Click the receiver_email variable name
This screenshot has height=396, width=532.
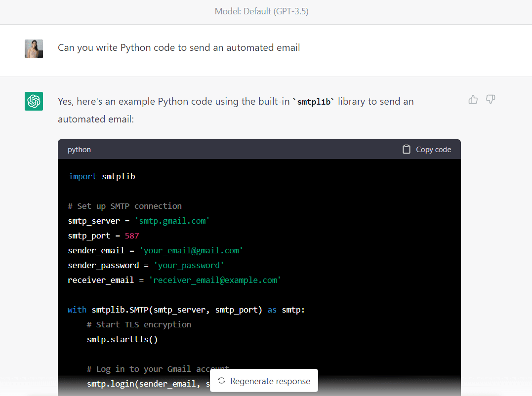(x=101, y=280)
